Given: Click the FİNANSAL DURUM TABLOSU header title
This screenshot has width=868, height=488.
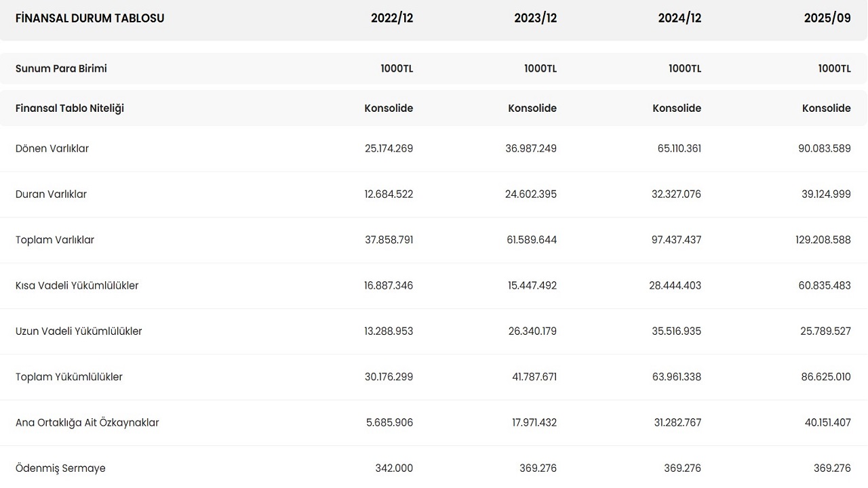Looking at the screenshot, I should [90, 18].
